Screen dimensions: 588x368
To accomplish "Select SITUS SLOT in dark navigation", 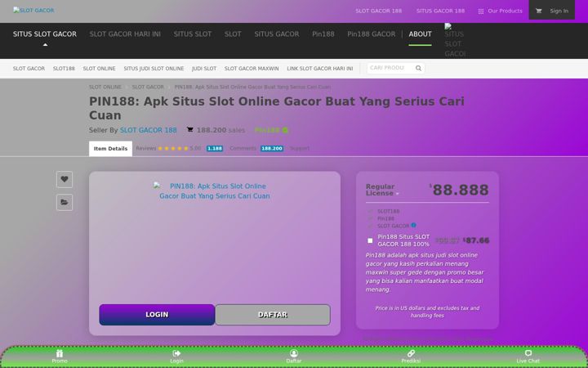I will point(193,34).
